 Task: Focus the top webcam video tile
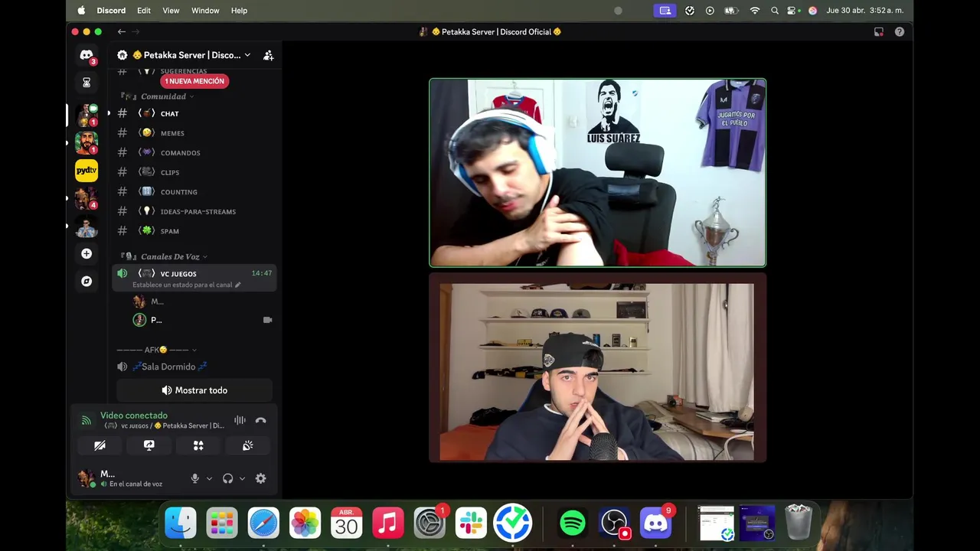pyautogui.click(x=597, y=173)
